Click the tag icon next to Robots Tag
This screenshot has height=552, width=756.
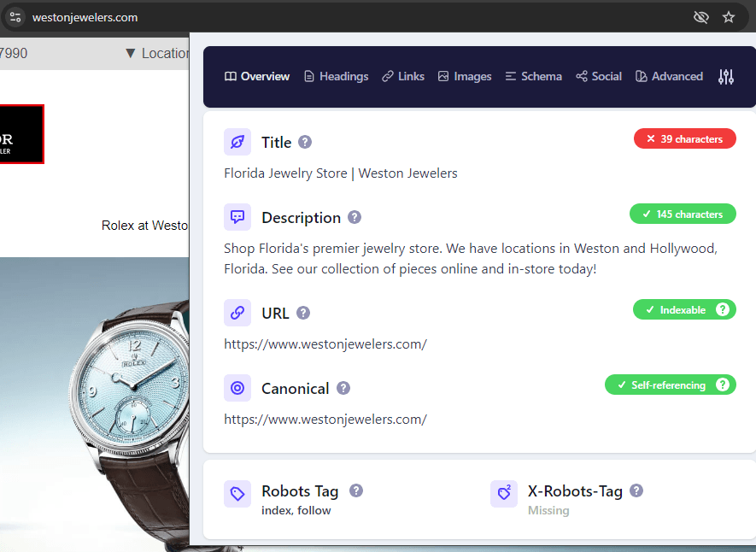click(237, 493)
